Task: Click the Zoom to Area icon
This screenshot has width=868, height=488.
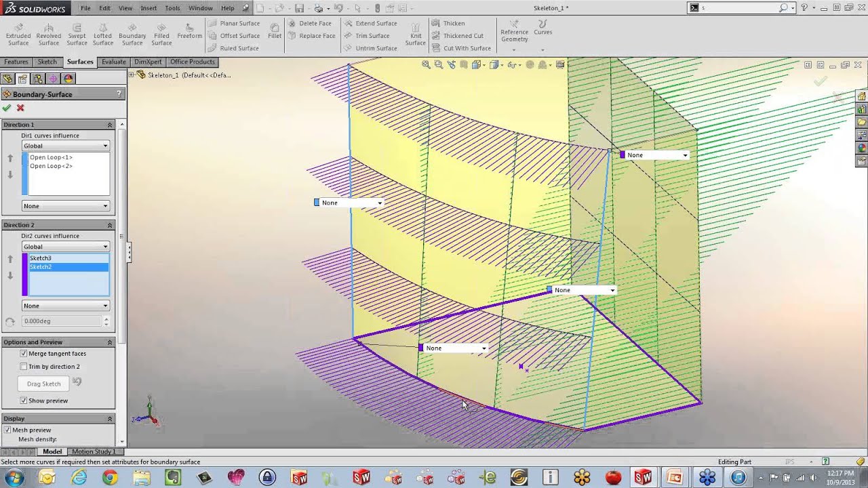Action: 438,65
